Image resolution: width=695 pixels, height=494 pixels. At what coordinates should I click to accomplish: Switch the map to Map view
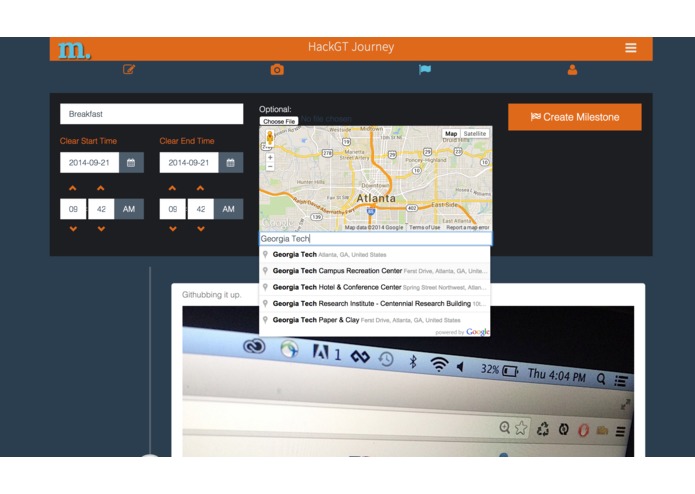point(451,133)
